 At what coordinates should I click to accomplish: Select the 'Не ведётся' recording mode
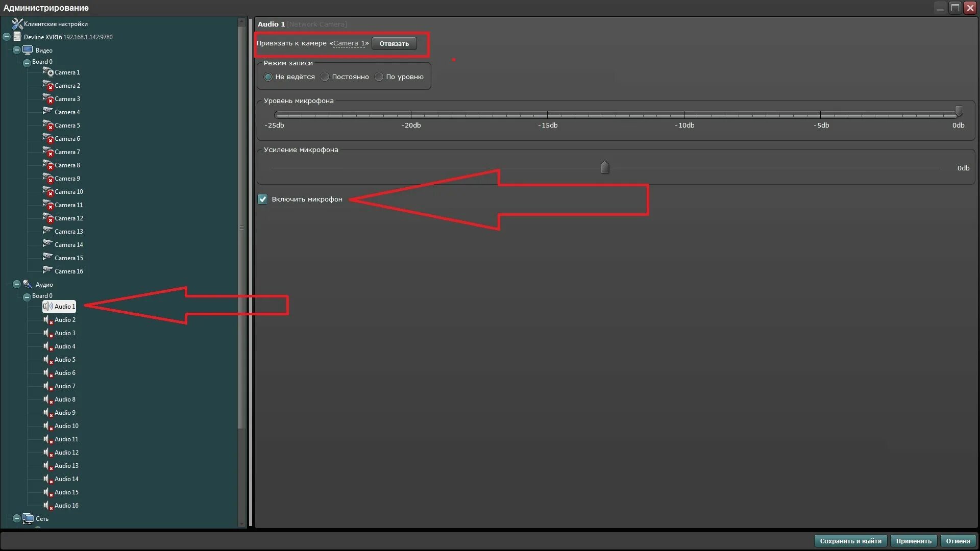[x=268, y=77]
